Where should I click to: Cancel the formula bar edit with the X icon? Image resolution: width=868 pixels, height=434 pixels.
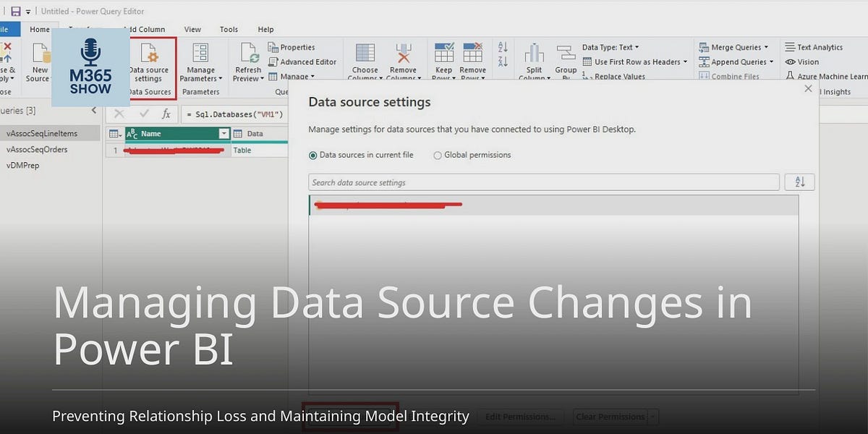coord(119,114)
